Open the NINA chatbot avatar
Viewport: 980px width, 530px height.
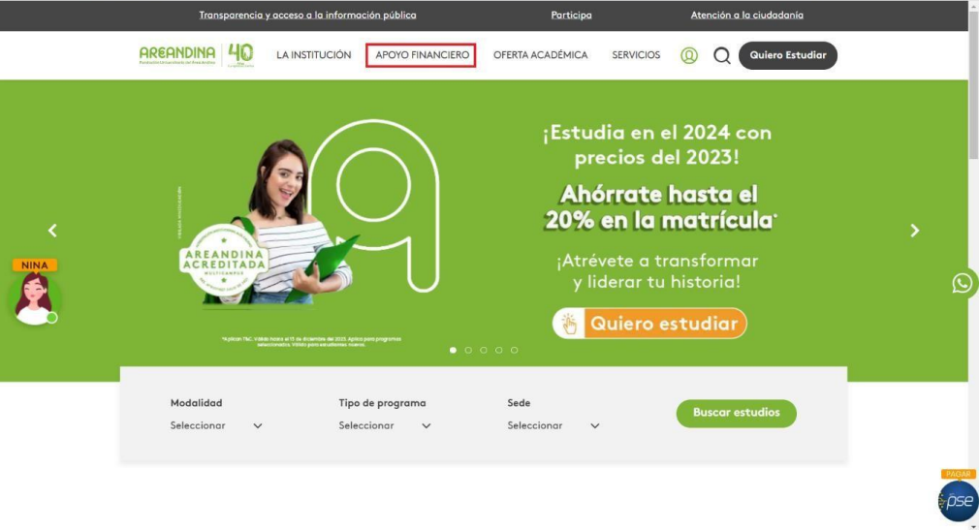coord(35,297)
